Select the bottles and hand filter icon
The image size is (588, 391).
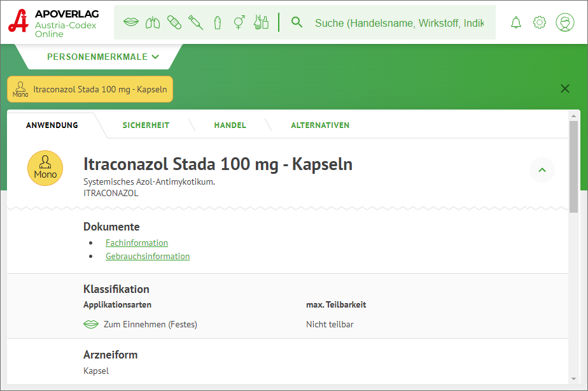261,23
